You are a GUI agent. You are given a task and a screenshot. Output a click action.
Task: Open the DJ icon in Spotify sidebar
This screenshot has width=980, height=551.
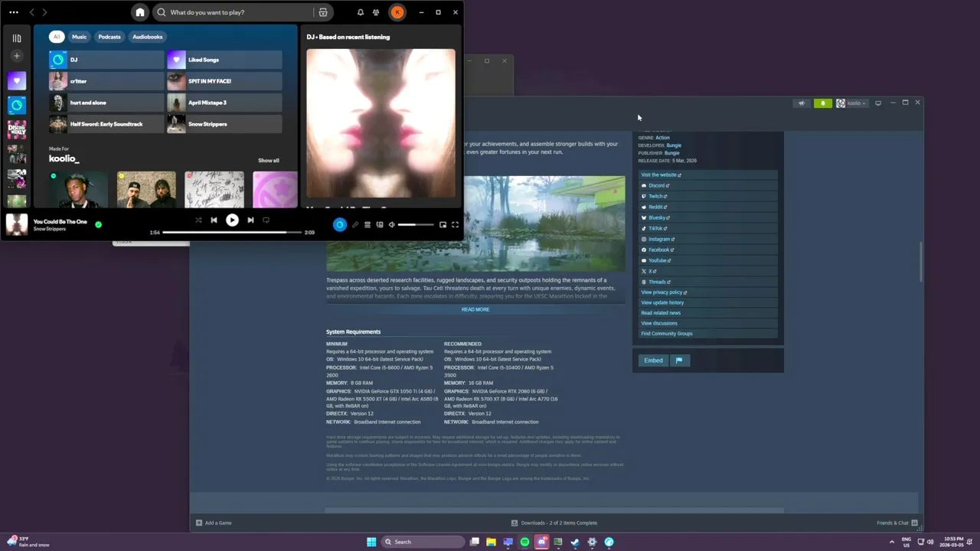[17, 105]
